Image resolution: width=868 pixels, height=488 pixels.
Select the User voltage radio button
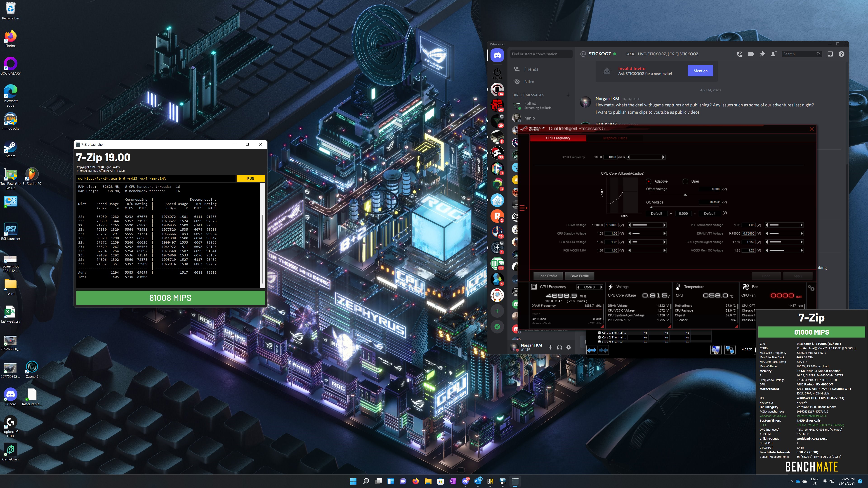(x=685, y=181)
